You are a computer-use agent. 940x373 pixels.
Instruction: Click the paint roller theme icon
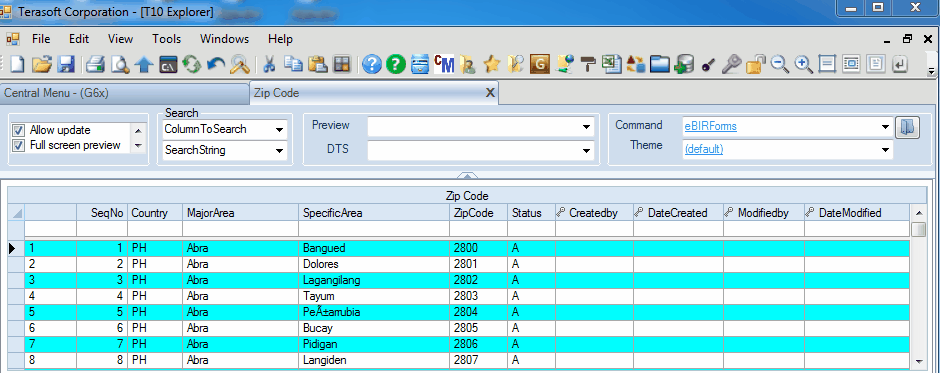[x=588, y=64]
